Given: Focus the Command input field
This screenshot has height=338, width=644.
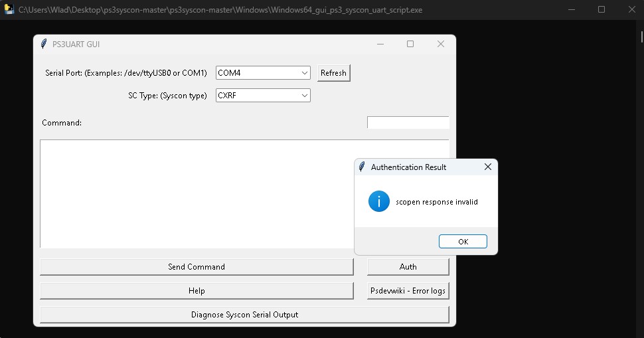Looking at the screenshot, I should (x=408, y=122).
